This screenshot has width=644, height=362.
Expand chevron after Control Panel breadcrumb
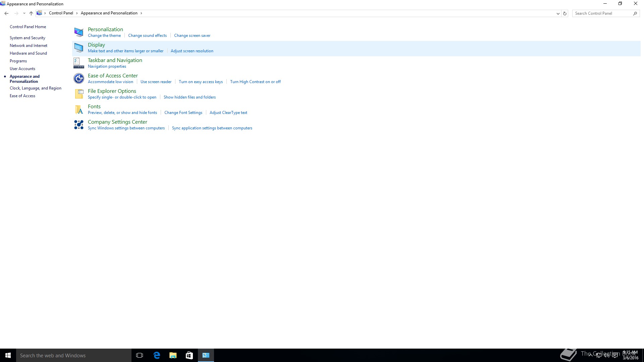click(77, 13)
